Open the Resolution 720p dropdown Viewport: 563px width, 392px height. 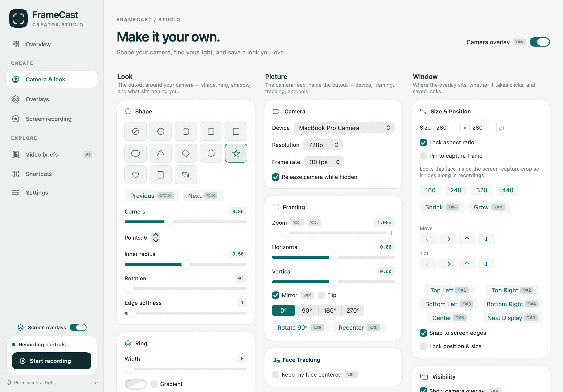tap(323, 145)
